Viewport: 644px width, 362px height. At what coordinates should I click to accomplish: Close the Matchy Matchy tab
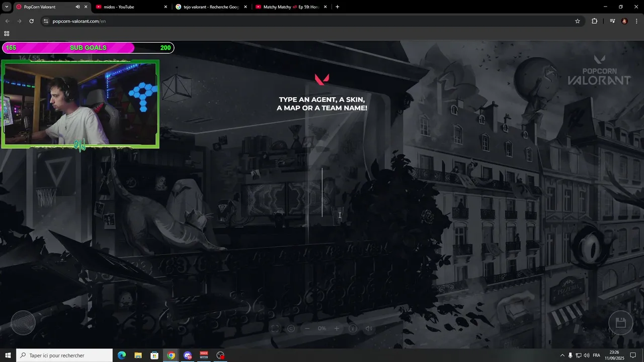click(x=325, y=7)
